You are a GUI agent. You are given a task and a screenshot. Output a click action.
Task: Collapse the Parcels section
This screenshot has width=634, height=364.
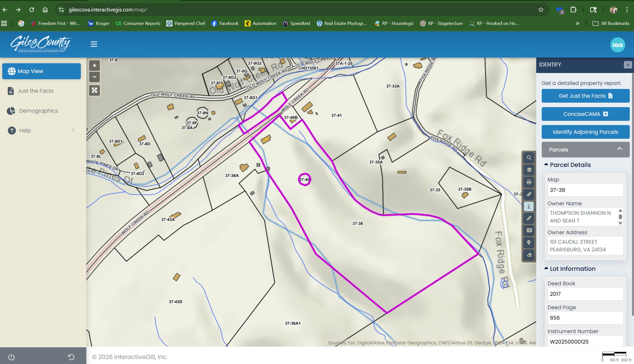pyautogui.click(x=619, y=149)
